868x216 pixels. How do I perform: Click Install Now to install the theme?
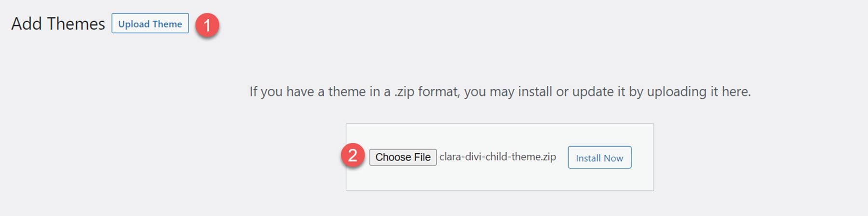click(x=599, y=158)
